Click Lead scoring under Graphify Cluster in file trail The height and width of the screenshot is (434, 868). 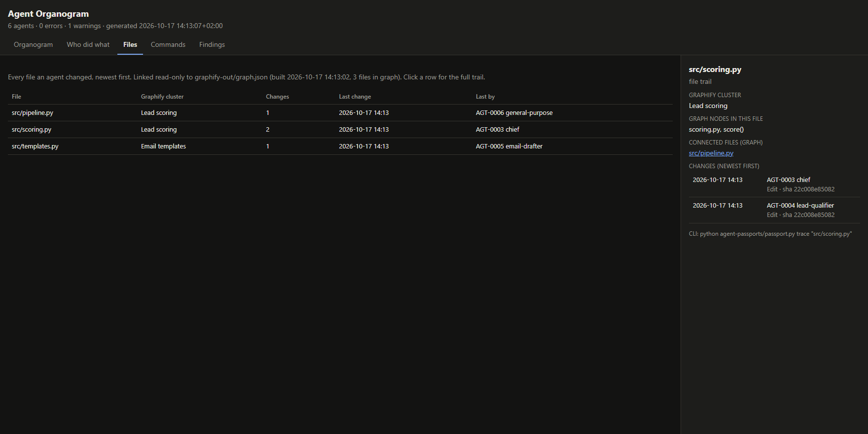[708, 106]
